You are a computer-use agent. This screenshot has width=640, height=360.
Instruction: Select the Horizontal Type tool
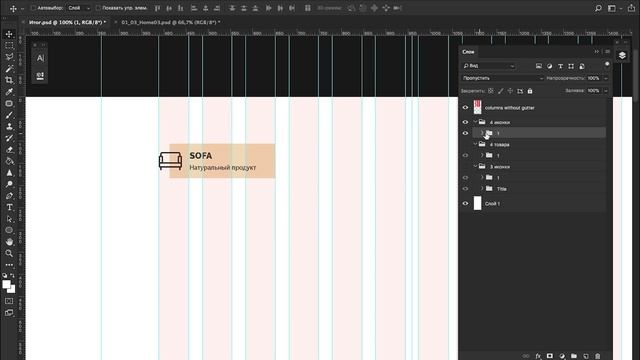9,207
